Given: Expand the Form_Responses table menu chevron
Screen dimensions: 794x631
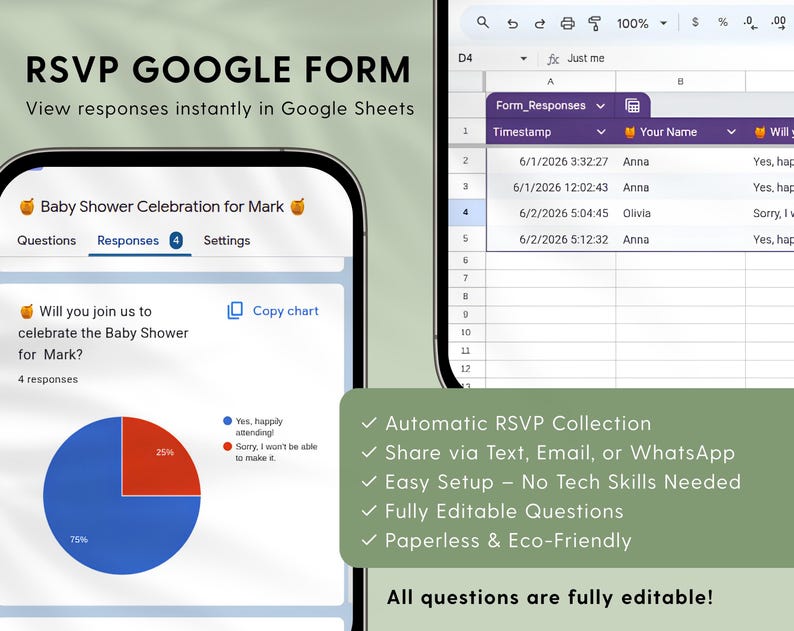Looking at the screenshot, I should (x=601, y=106).
